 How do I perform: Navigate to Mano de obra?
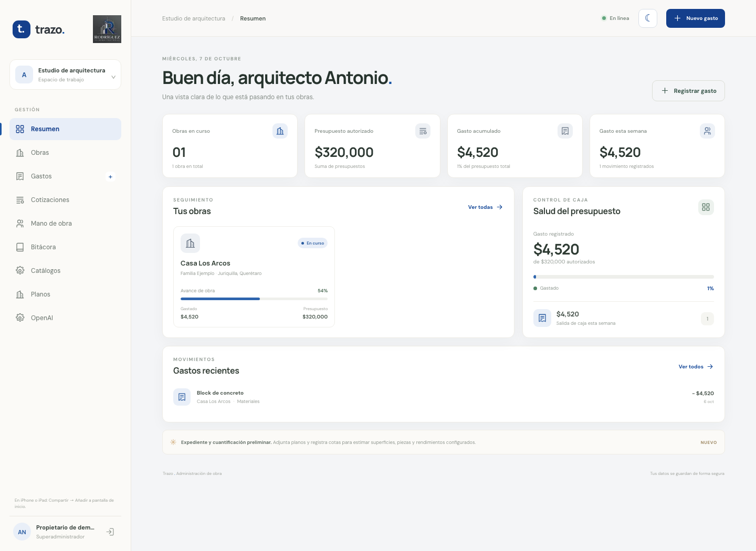point(65,224)
